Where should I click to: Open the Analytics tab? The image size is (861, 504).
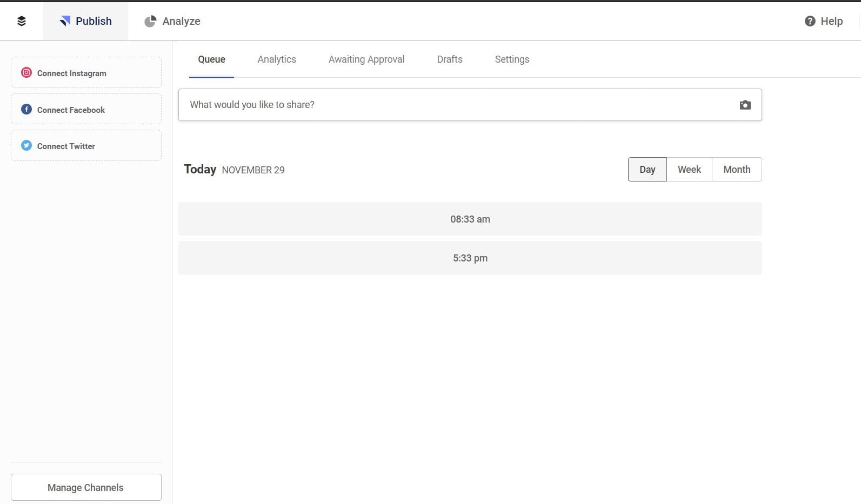click(x=277, y=59)
